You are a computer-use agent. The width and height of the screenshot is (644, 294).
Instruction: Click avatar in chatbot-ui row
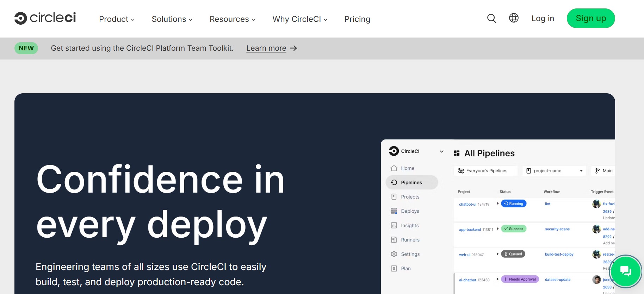596,204
